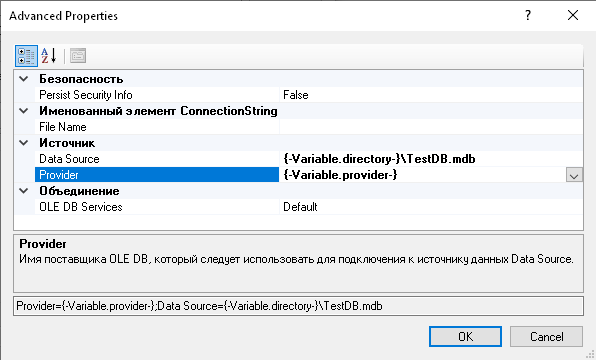Open the Provider value dropdown arrow

[x=574, y=175]
